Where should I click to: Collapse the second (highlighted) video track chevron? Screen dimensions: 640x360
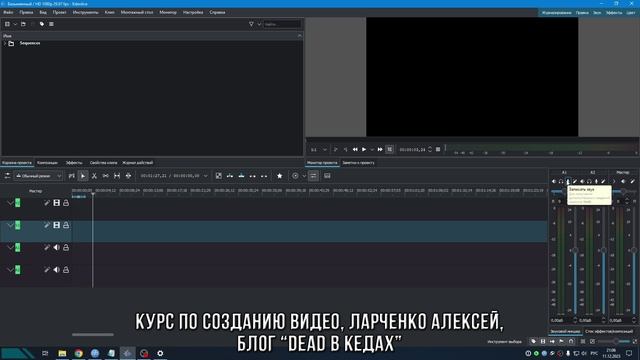pos(11,225)
